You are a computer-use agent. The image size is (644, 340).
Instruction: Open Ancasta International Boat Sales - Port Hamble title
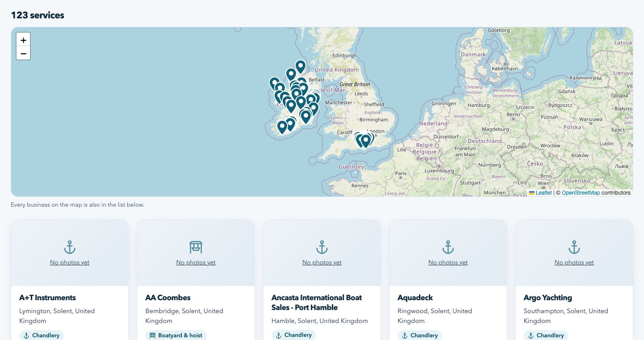pos(317,302)
